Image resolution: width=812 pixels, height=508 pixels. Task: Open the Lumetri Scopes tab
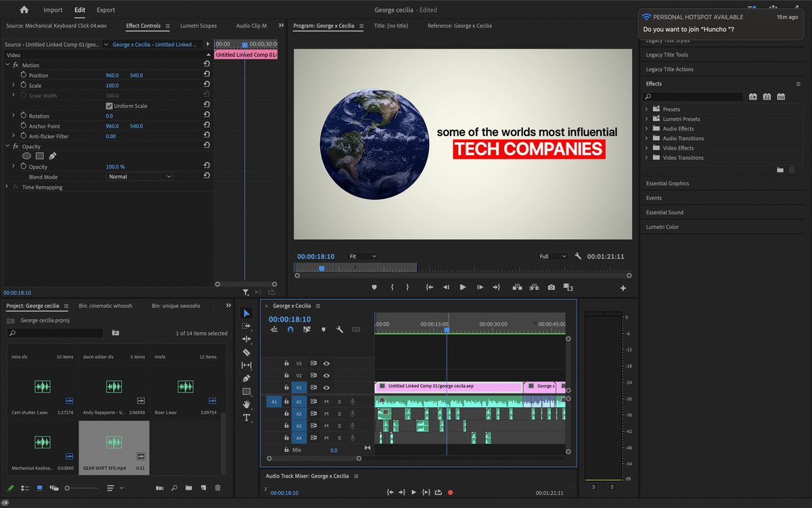click(x=198, y=26)
